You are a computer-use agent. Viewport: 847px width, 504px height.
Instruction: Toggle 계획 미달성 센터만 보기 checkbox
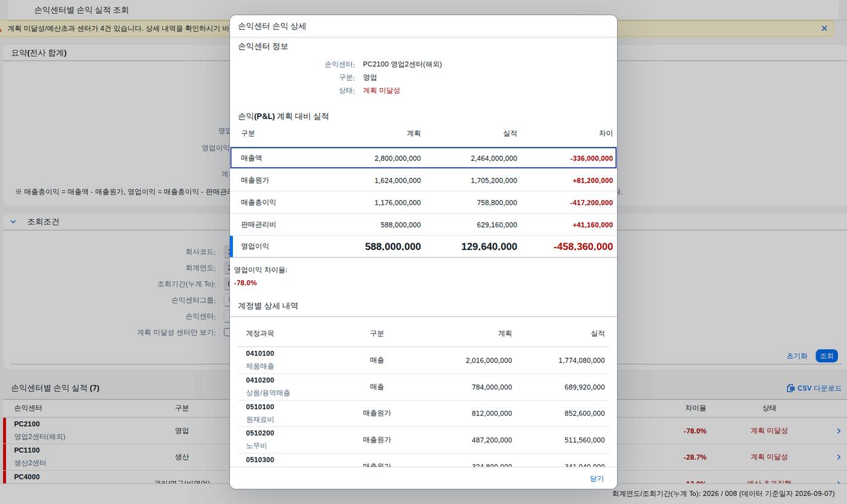point(227,332)
